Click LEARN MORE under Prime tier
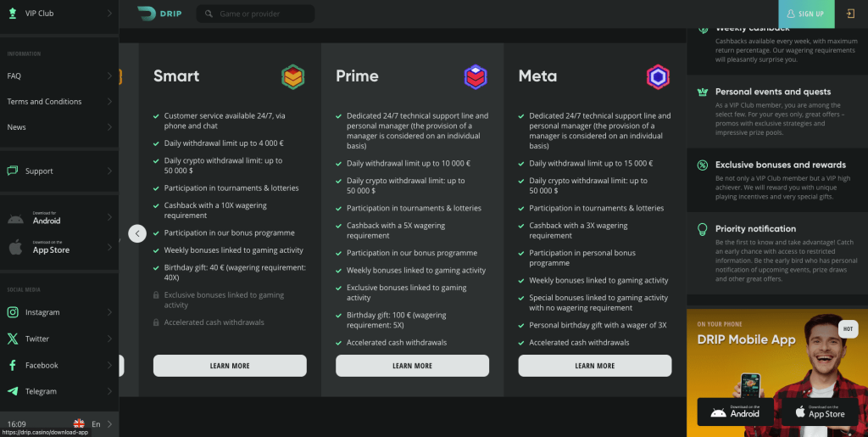Image resolution: width=868 pixels, height=437 pixels. (x=412, y=366)
